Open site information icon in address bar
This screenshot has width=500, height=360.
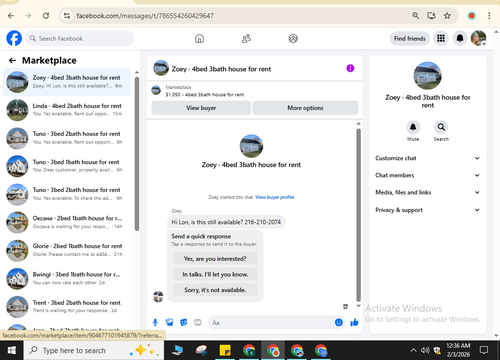[x=67, y=16]
